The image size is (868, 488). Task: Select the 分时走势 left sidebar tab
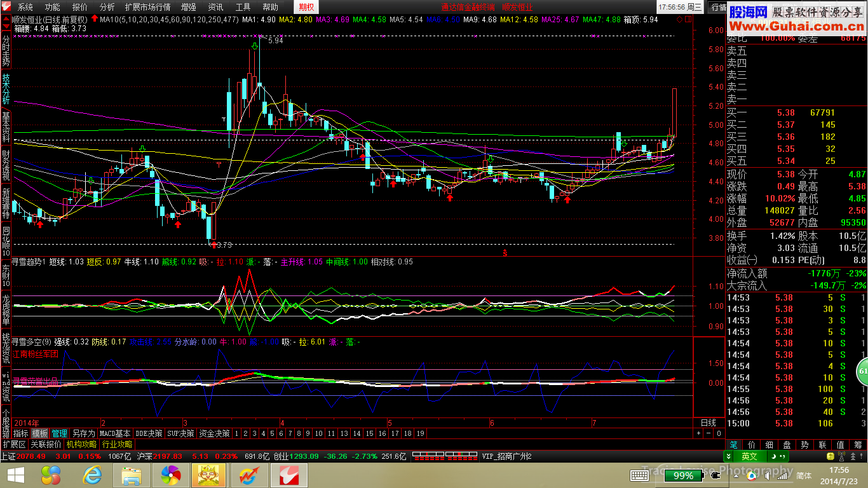click(x=6, y=51)
